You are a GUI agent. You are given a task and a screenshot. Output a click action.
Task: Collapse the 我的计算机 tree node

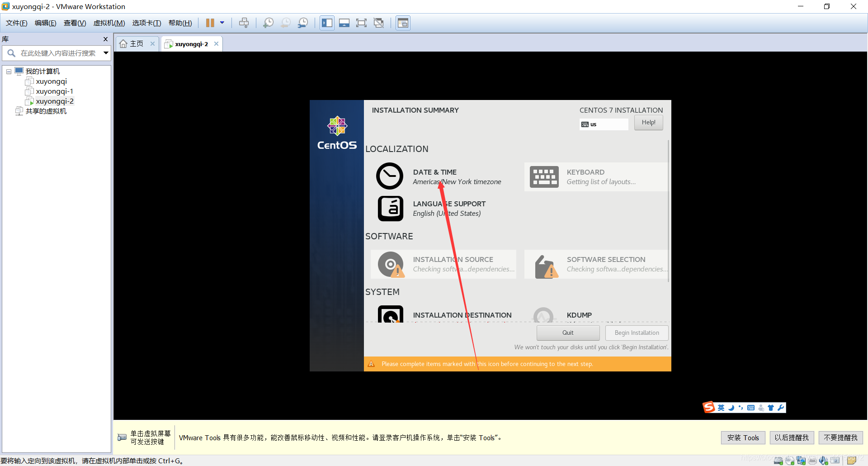click(9, 71)
